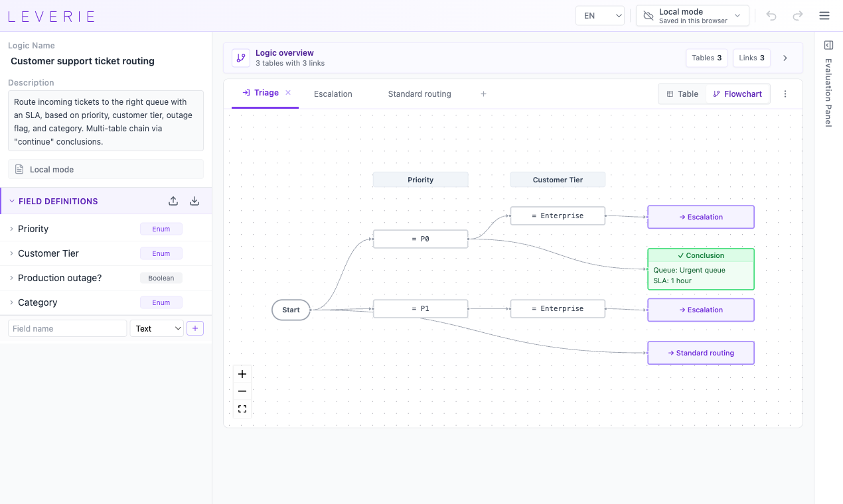Expand the Priority field definition

pyautogui.click(x=11, y=229)
